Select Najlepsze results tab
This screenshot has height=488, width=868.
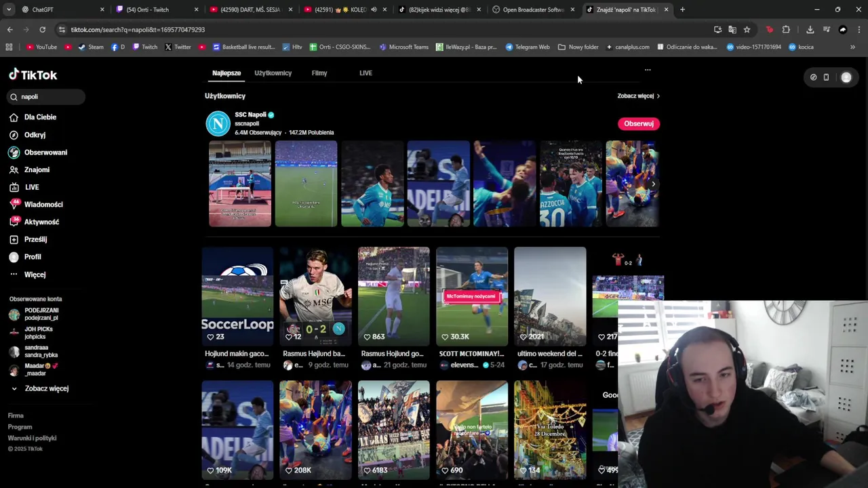226,73
